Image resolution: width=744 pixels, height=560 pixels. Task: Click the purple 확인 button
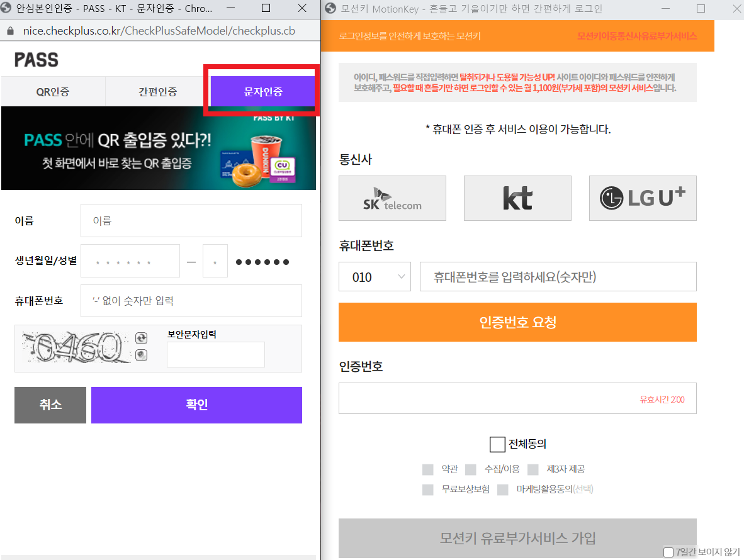coord(196,405)
